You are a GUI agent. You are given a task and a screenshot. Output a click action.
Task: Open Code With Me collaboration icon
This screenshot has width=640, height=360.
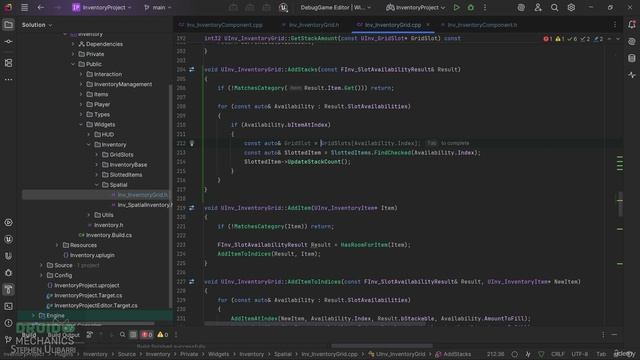tap(538, 7)
